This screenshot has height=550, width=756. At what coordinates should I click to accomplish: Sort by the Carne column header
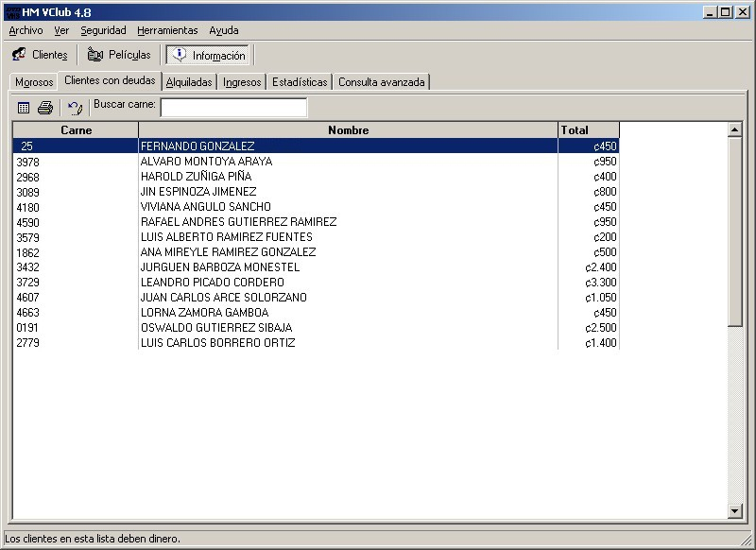[x=76, y=130]
